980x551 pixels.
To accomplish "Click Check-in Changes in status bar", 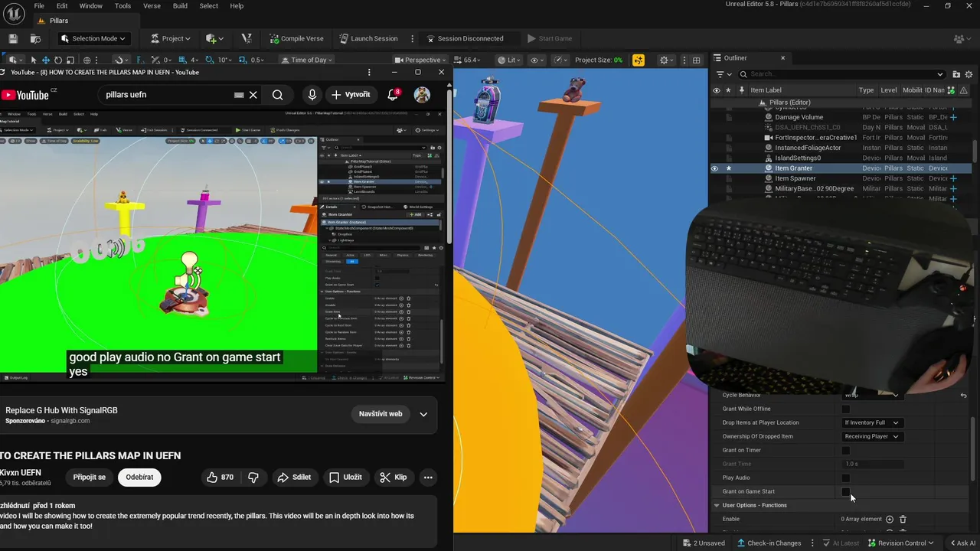I will pos(769,543).
